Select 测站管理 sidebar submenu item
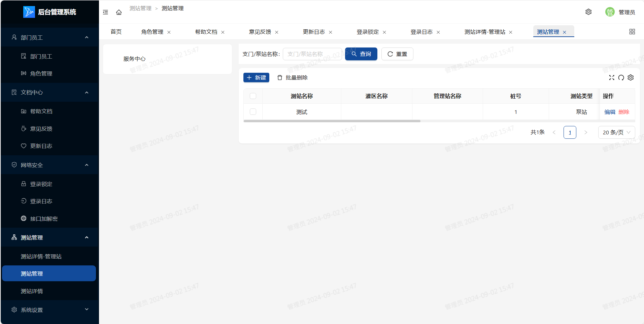This screenshot has width=644, height=324. [x=49, y=273]
